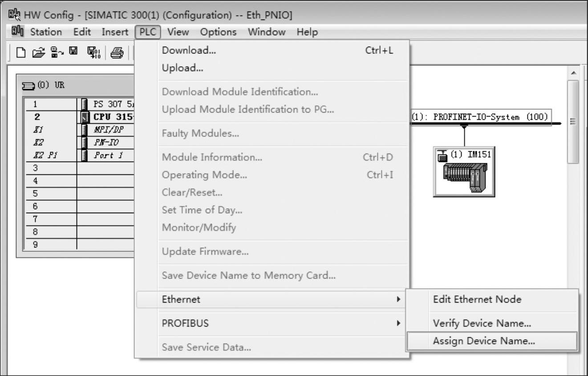Open the Station menu
Image resolution: width=588 pixels, height=376 pixels.
(46, 32)
